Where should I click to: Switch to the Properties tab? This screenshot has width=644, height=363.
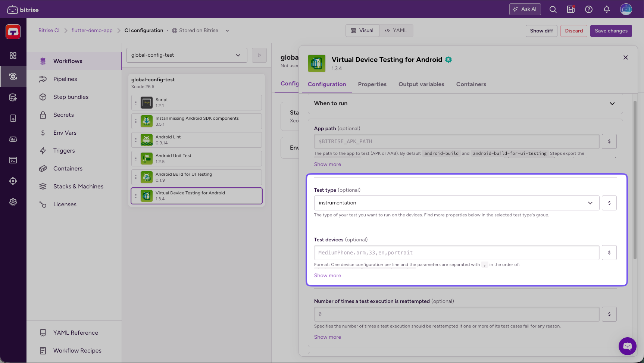click(372, 84)
